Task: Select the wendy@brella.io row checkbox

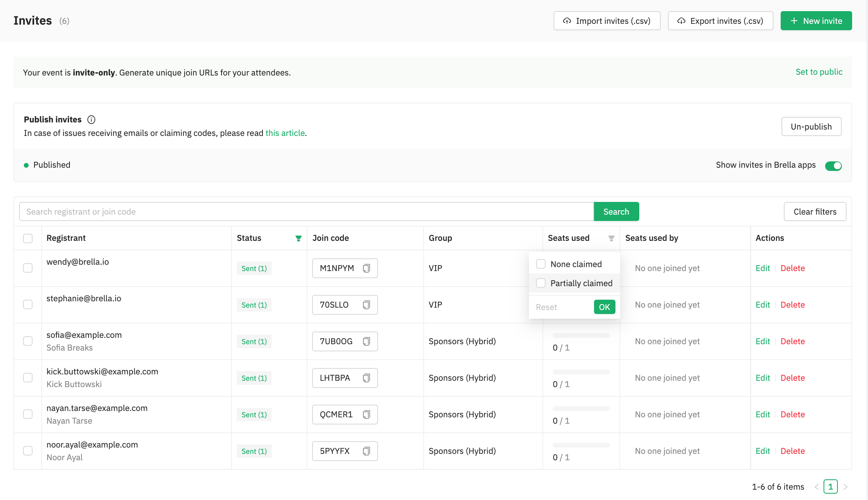Action: (28, 268)
